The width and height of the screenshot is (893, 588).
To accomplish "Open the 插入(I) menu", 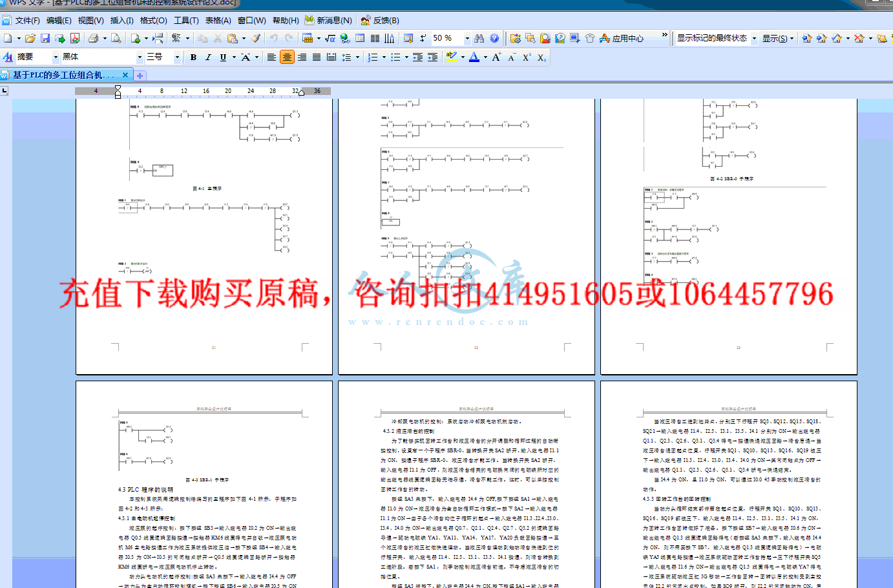I will click(121, 21).
